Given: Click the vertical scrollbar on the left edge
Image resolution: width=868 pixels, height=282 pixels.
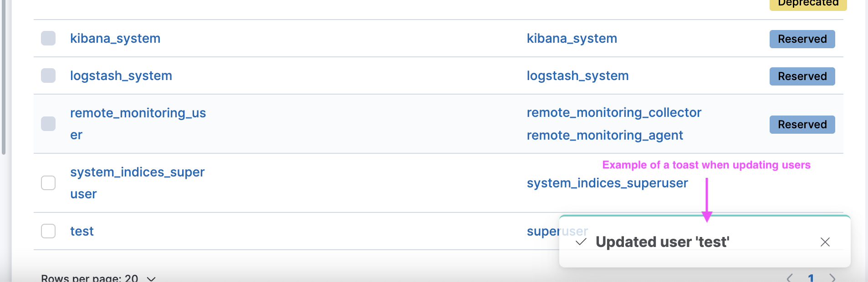Looking at the screenshot, I should 4,77.
